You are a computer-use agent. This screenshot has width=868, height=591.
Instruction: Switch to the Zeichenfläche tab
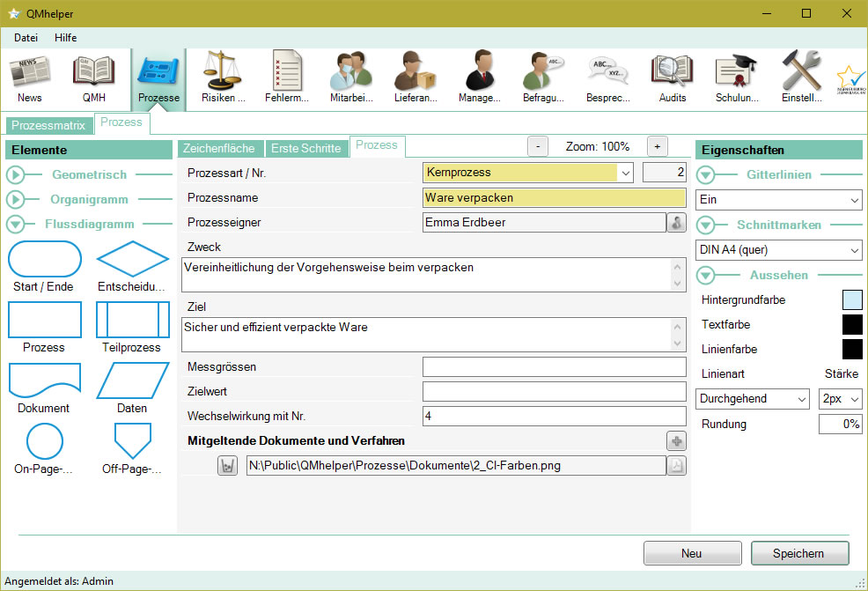[x=218, y=148]
